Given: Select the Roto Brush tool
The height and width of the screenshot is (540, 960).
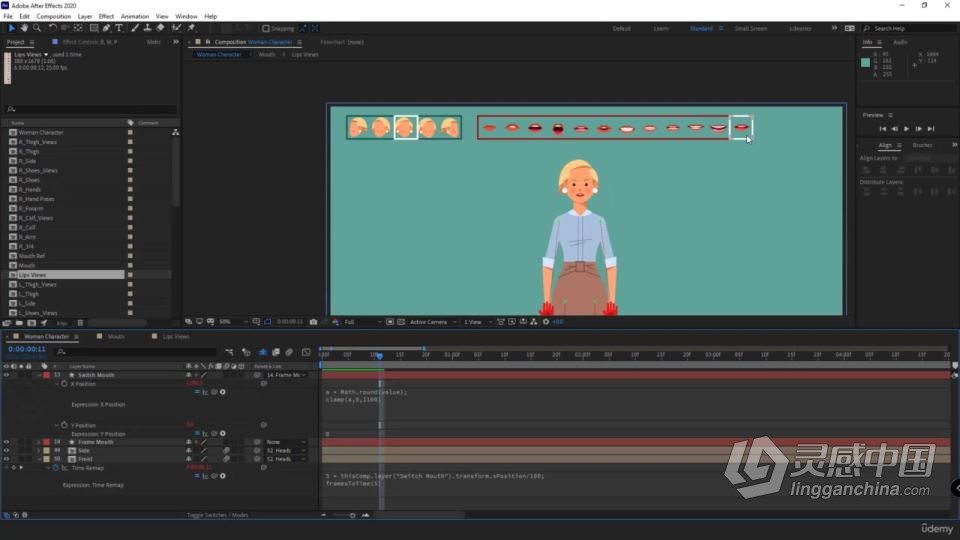Looking at the screenshot, I should 177,28.
